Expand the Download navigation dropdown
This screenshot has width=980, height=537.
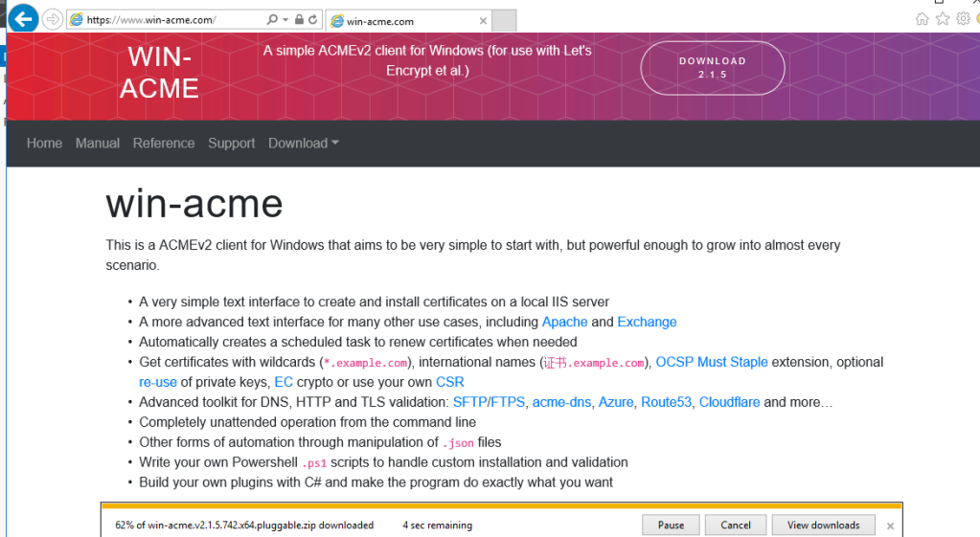point(304,143)
